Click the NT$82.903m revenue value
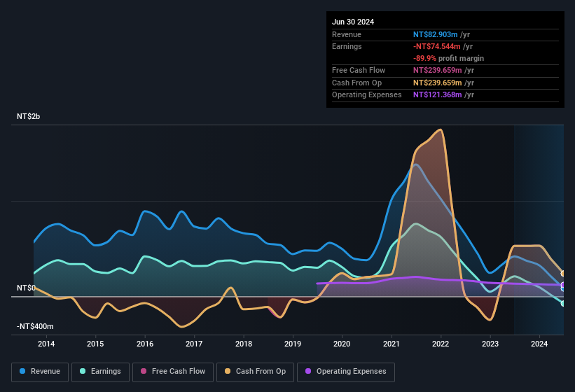This screenshot has width=575, height=392. [436, 34]
